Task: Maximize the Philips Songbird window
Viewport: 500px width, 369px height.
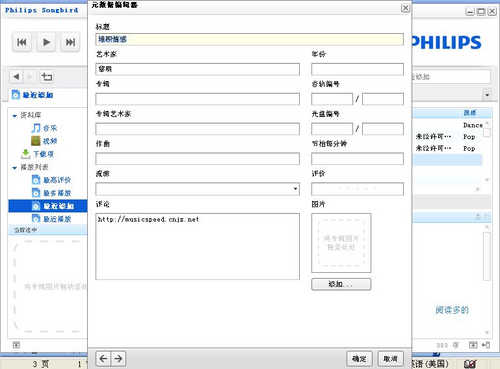Action: tap(481, 12)
